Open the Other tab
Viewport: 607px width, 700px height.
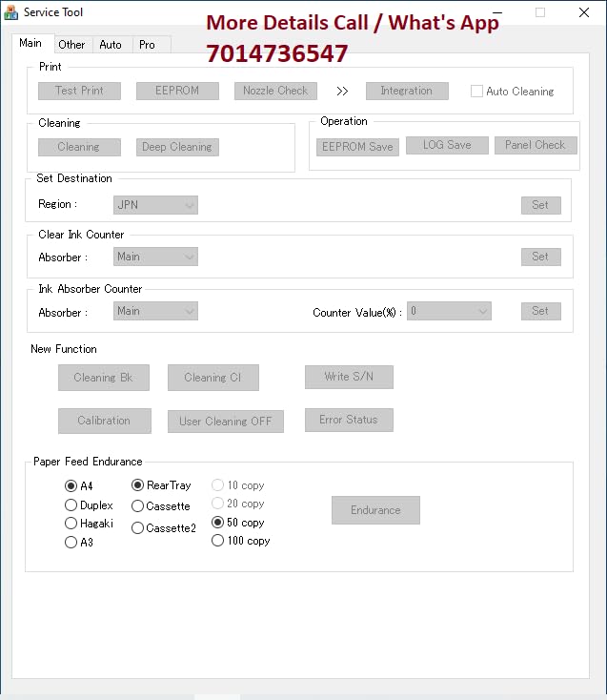click(x=71, y=45)
